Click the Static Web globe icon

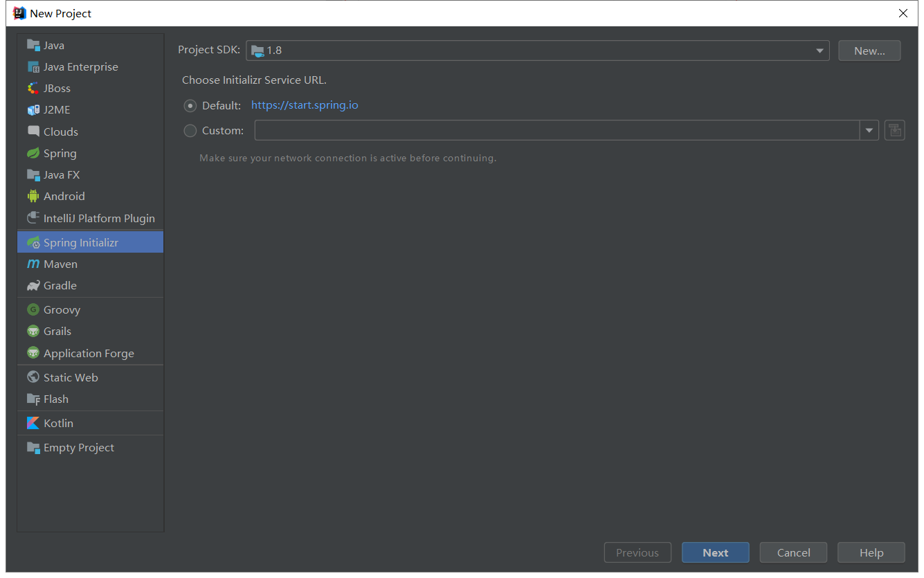[x=33, y=377]
